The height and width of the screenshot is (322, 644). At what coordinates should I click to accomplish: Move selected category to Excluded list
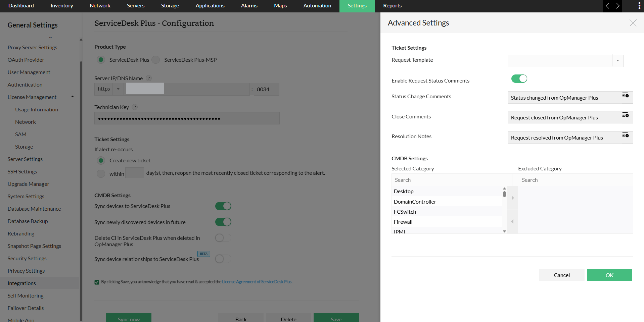(512, 198)
